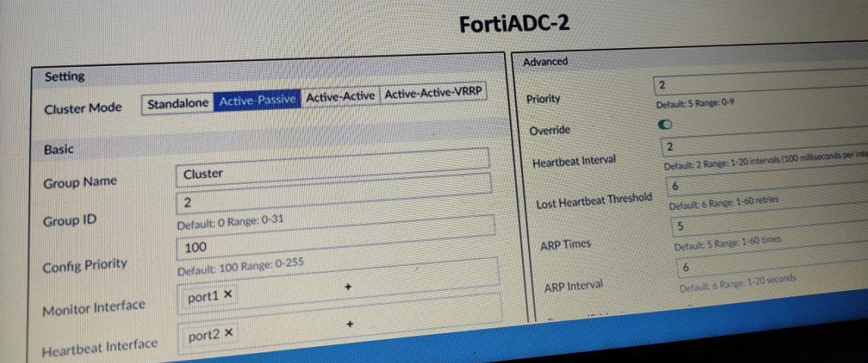This screenshot has height=363, width=868.
Task: Click the Heartbeat Interface label
Action: 99,347
